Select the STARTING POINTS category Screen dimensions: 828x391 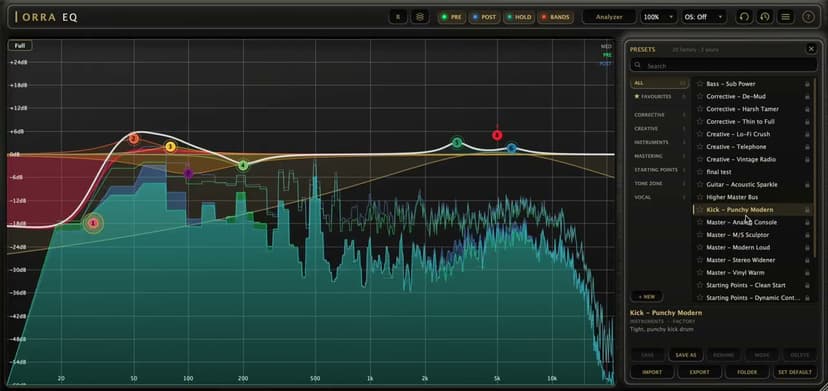[x=660, y=170]
